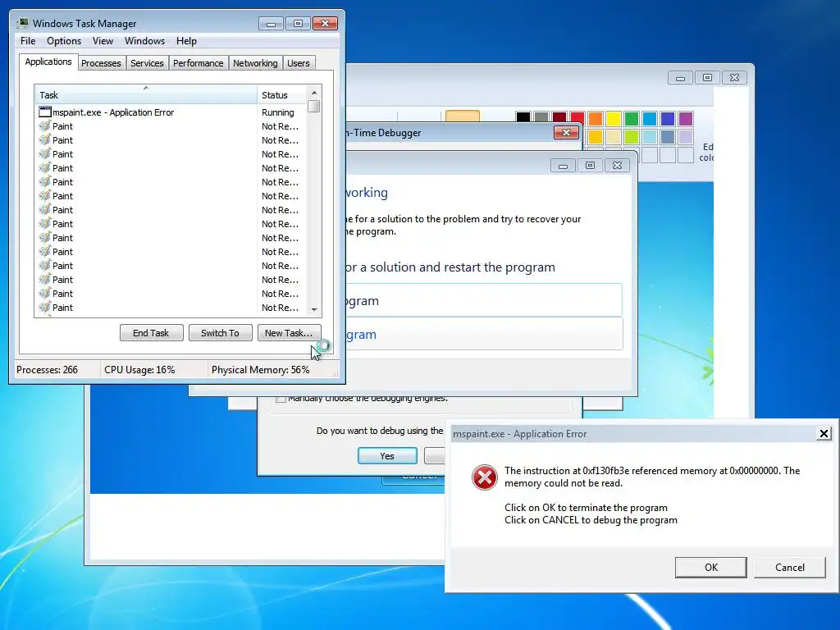
Task: Pick the gray color swatch in Paint
Action: click(541, 118)
